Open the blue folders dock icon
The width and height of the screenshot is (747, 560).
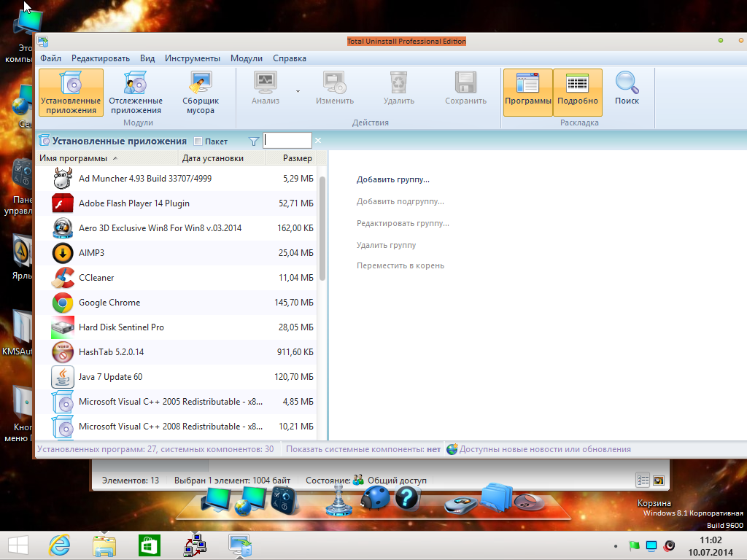pos(496,497)
